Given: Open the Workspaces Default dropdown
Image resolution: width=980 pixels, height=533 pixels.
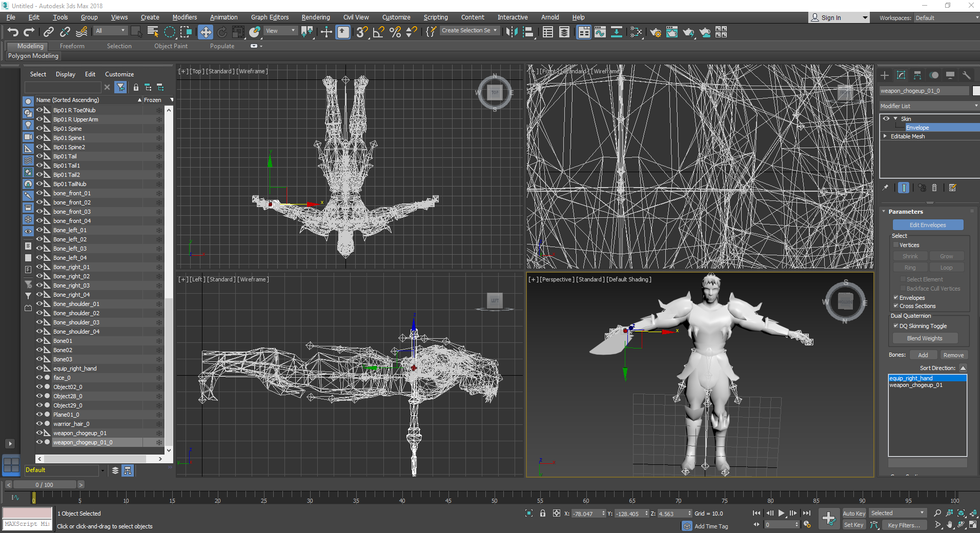Looking at the screenshot, I should (x=947, y=18).
